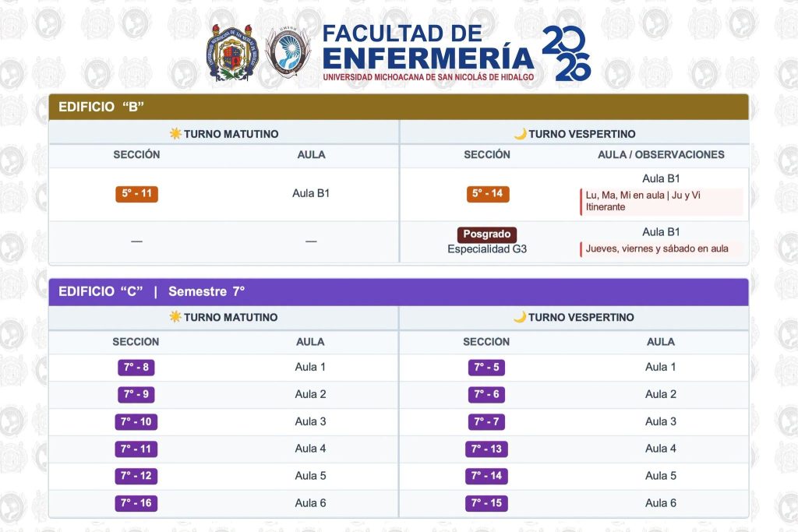The height and width of the screenshot is (532, 798).
Task: Click the moon icon in Edificio B Turno Vespertino
Action: pos(520,134)
